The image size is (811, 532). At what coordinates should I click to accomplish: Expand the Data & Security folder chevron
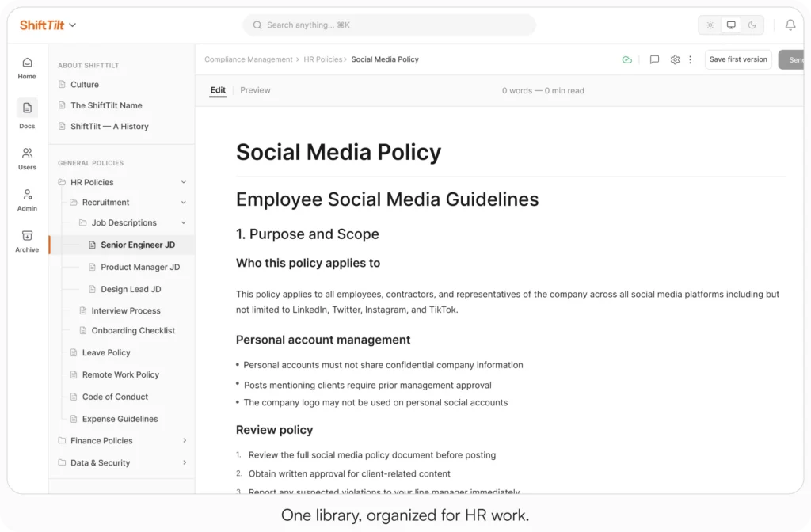[185, 462]
